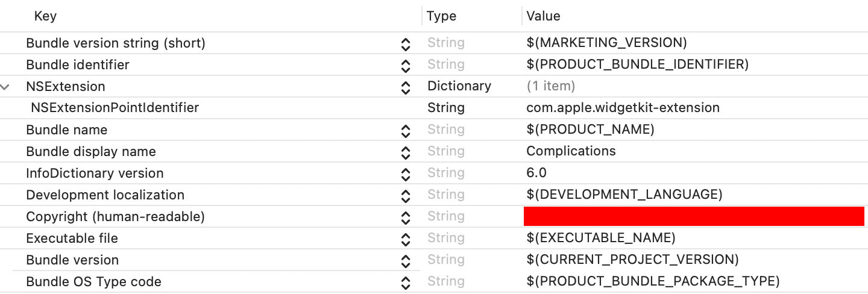Open key stepper for Bundle version string (short)
The image size is (868, 294).
(406, 43)
